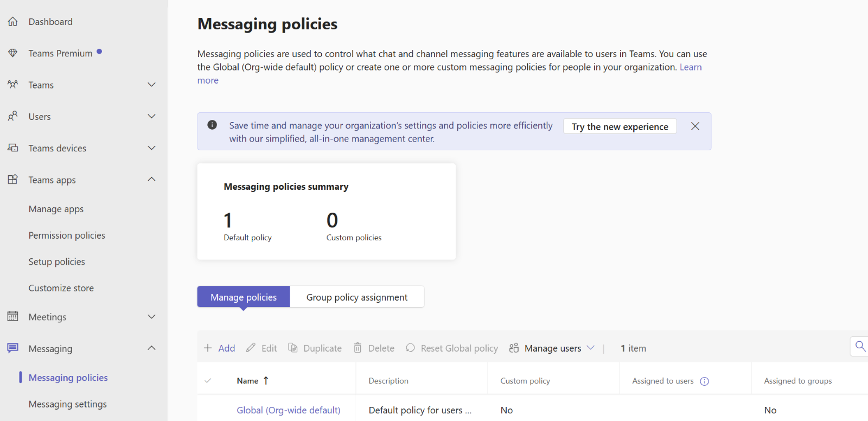
Task: Click Reset Global policy label
Action: [x=459, y=348]
